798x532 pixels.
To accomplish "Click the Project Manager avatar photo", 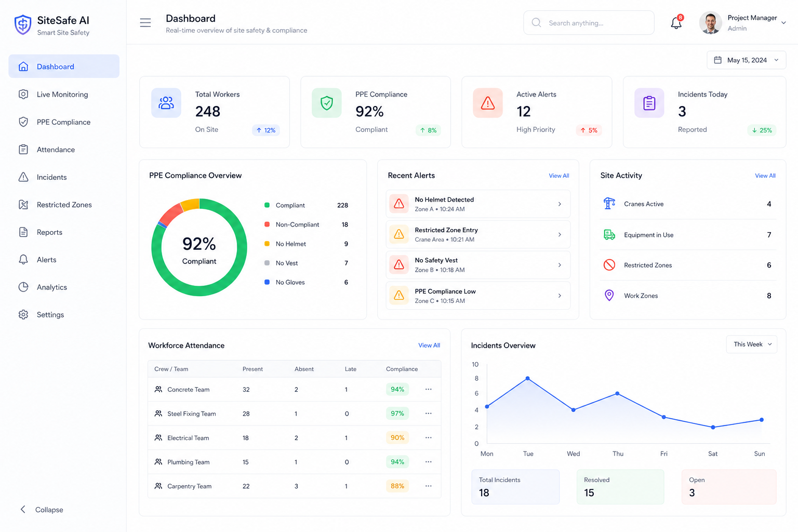I will [710, 23].
